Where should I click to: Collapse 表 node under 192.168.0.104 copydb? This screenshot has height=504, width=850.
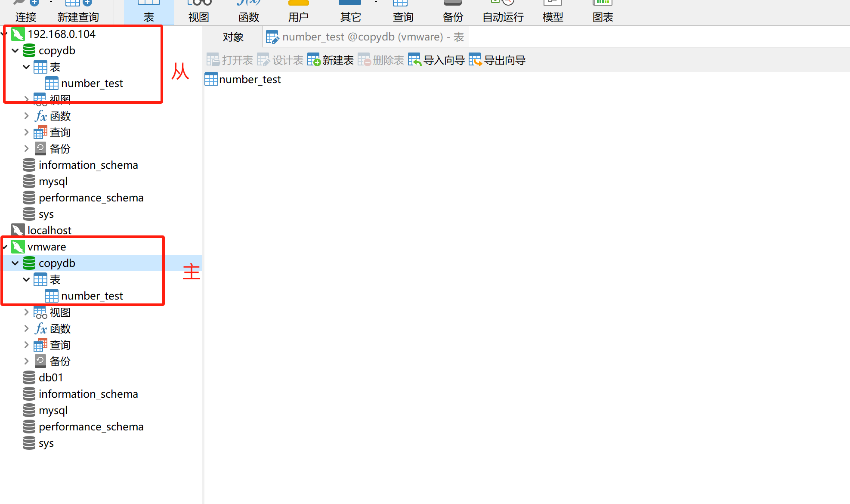(26, 67)
